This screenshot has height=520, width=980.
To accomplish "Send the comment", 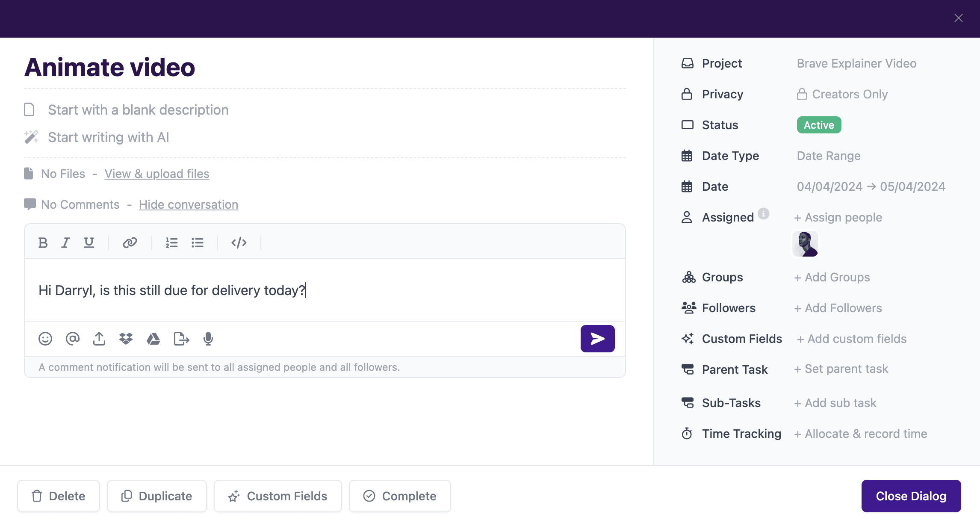I will pos(597,339).
